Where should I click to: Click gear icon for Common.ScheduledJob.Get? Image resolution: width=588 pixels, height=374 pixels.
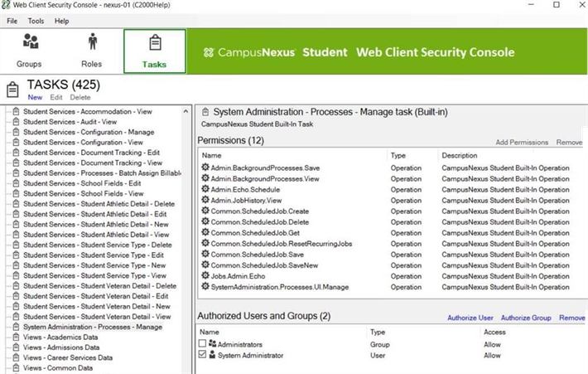point(205,232)
